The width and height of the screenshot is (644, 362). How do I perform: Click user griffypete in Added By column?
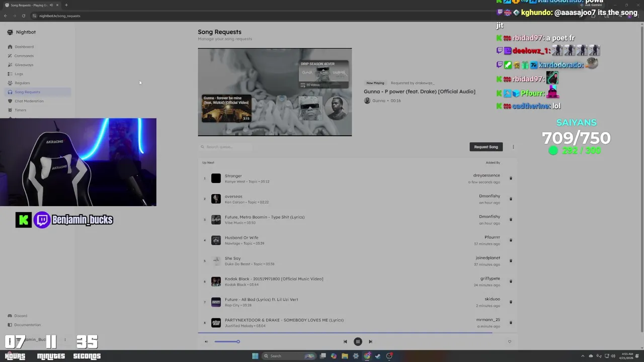(490, 279)
